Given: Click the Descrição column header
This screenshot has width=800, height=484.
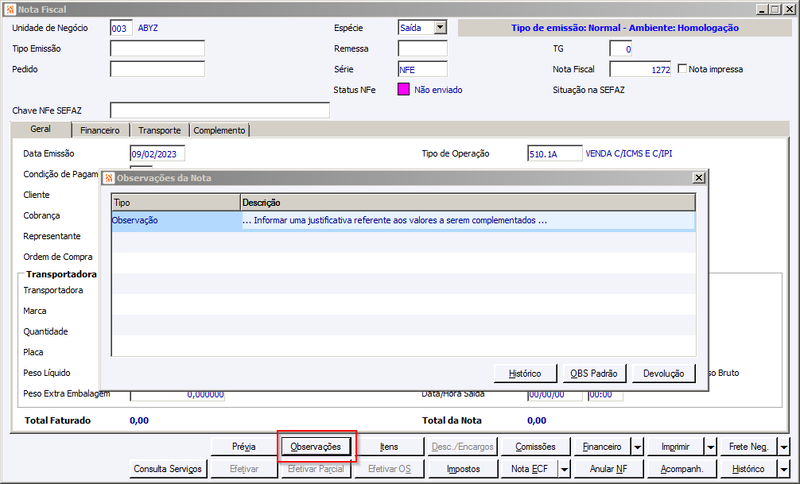Looking at the screenshot, I should point(468,202).
